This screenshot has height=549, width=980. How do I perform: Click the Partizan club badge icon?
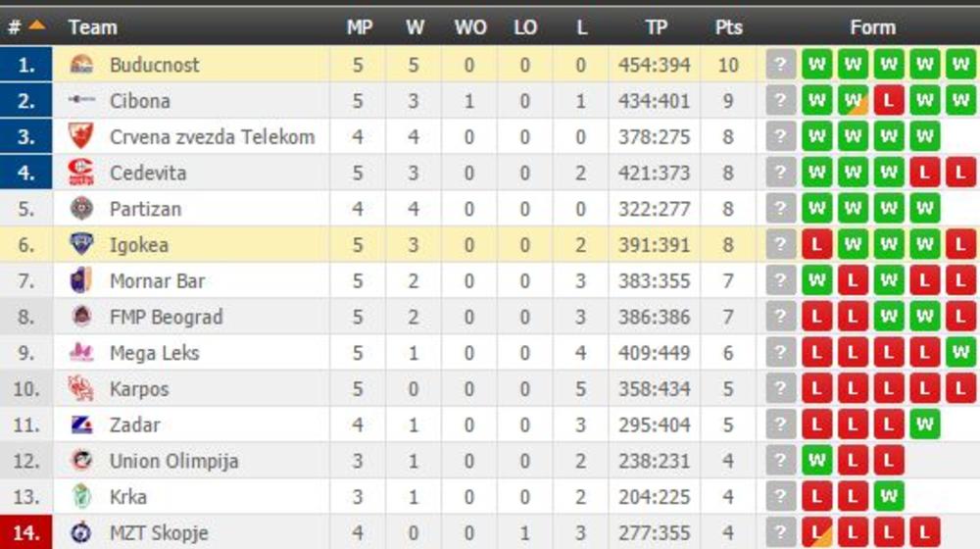[x=81, y=209]
